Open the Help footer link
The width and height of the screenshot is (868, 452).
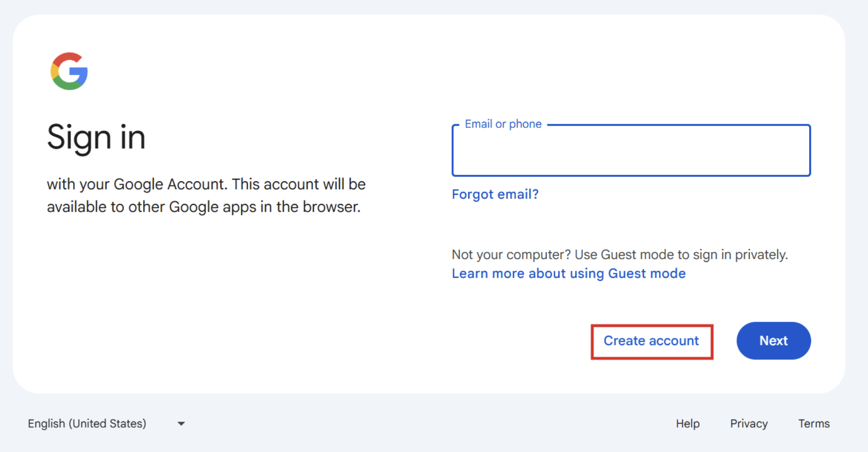(687, 424)
